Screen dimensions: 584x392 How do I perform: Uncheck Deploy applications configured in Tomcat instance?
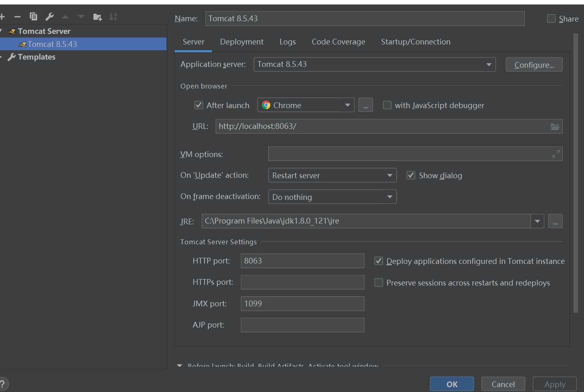379,261
